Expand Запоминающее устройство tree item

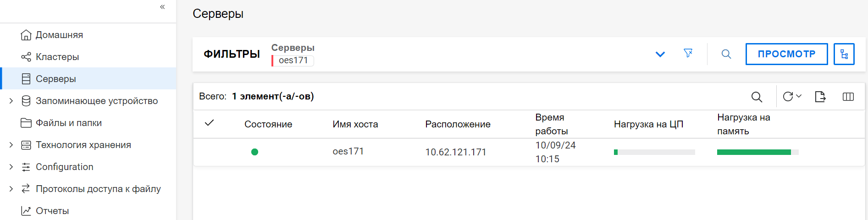(11, 101)
